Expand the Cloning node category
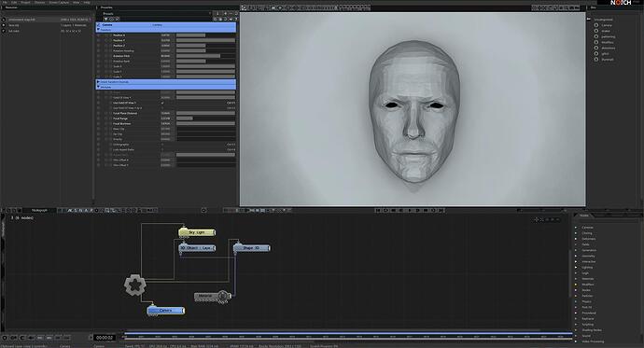Viewport: 644px width, 348px height. coord(576,233)
